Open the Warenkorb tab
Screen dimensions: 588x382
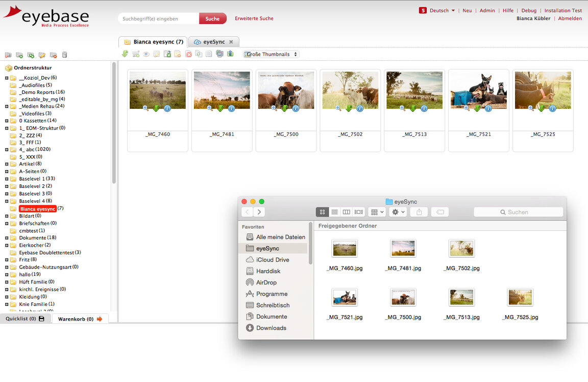80,319
